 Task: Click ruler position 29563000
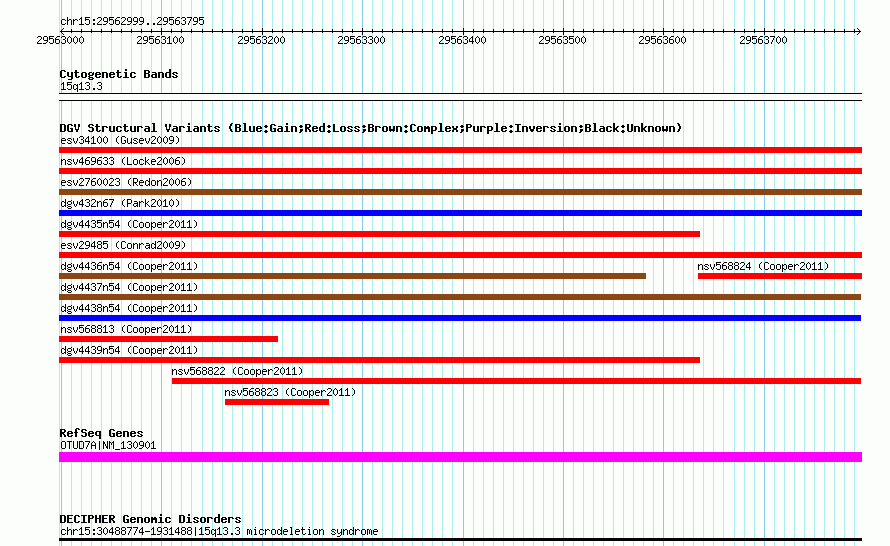tap(60, 40)
